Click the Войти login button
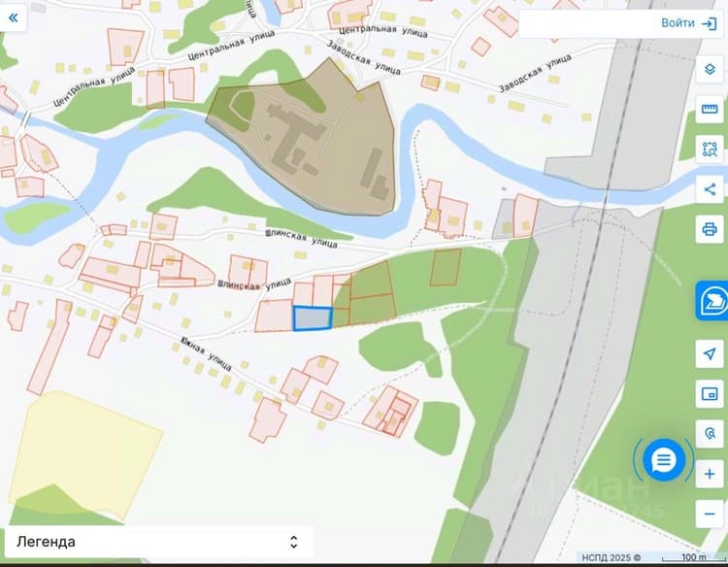The width and height of the screenshot is (728, 567). (689, 23)
